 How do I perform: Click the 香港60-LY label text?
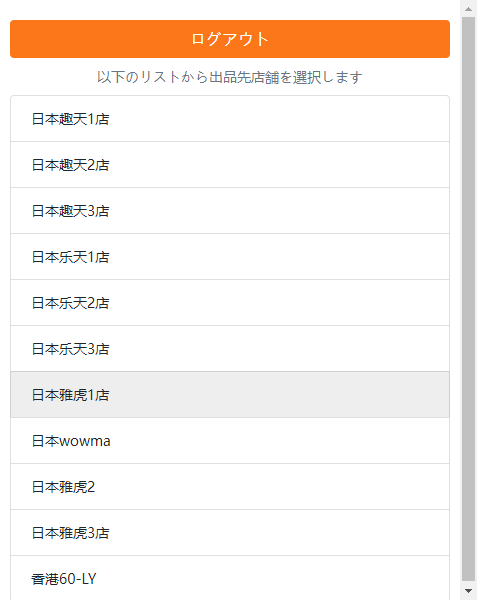pyautogui.click(x=63, y=579)
